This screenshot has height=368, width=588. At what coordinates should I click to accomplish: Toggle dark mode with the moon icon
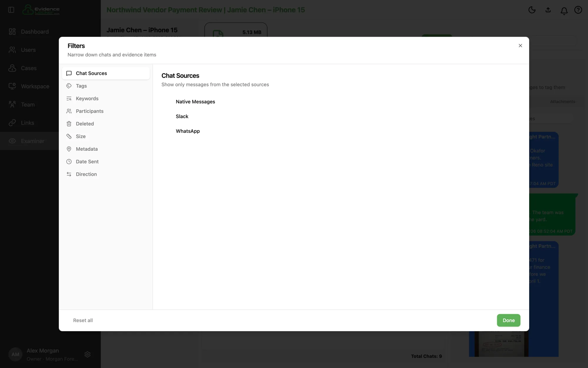[x=532, y=10]
